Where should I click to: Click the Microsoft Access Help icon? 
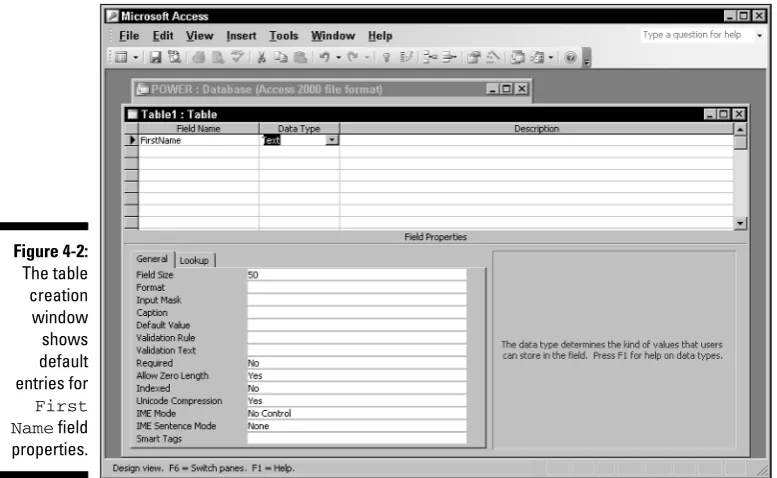pos(570,57)
